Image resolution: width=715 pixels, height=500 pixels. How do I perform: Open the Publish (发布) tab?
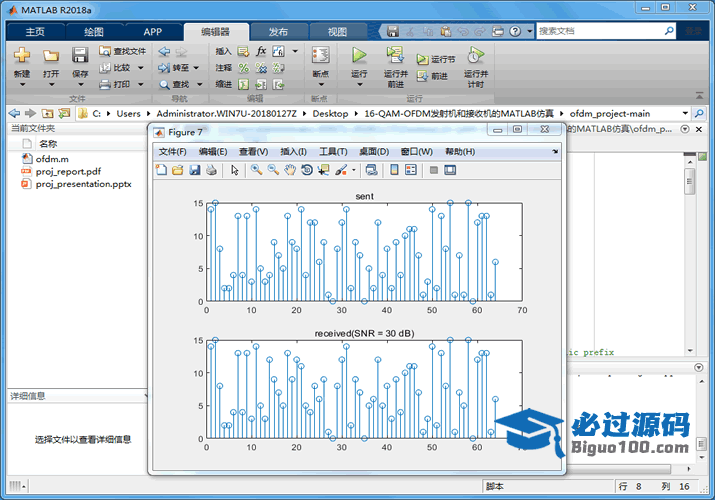tap(278, 31)
